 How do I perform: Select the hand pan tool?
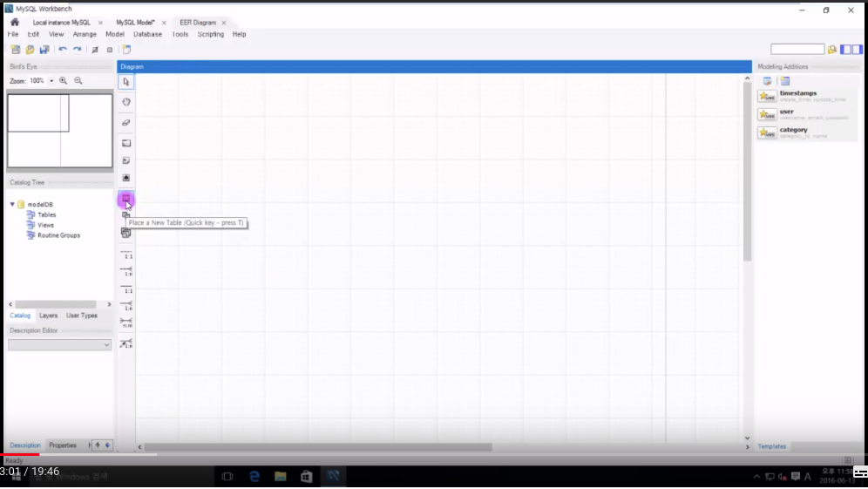[x=126, y=102]
